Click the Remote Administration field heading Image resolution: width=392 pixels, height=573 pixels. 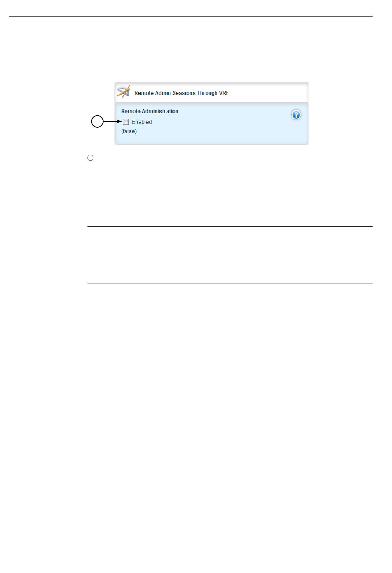[150, 111]
